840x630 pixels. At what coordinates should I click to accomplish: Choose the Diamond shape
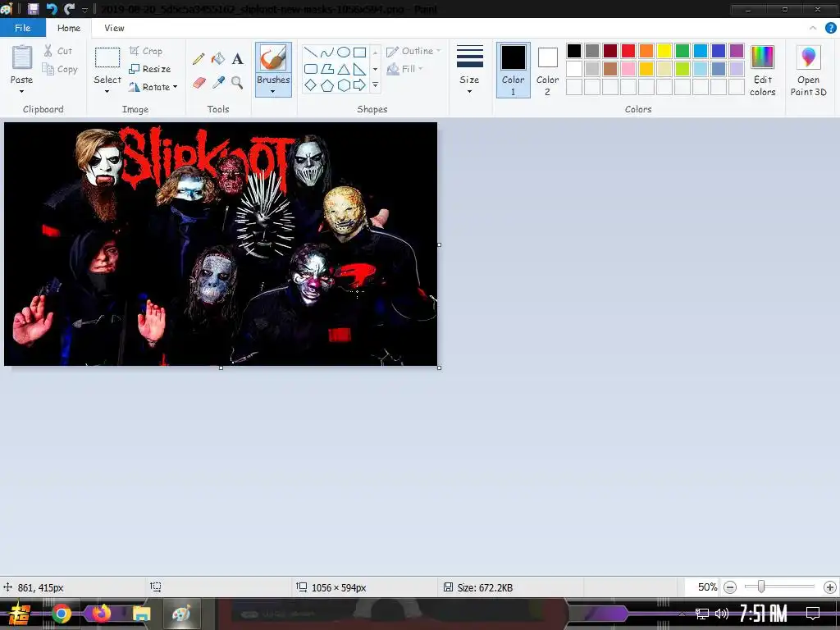pos(311,84)
